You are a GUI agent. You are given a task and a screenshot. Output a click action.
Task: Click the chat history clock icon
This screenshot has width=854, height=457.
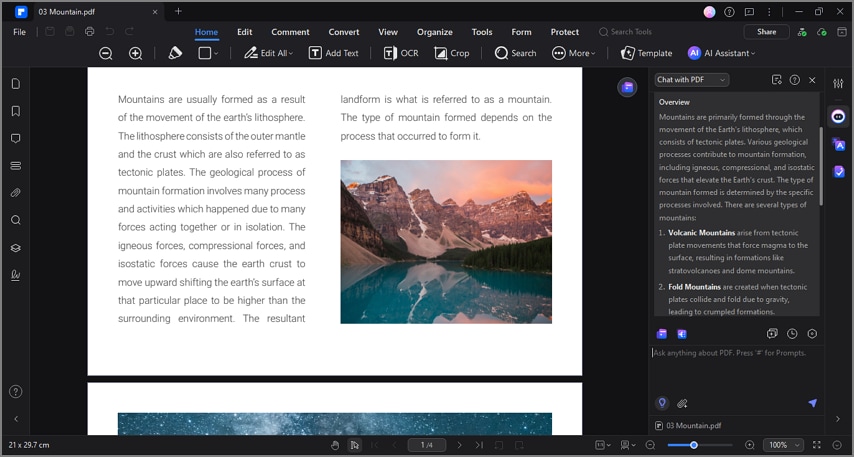pos(792,333)
